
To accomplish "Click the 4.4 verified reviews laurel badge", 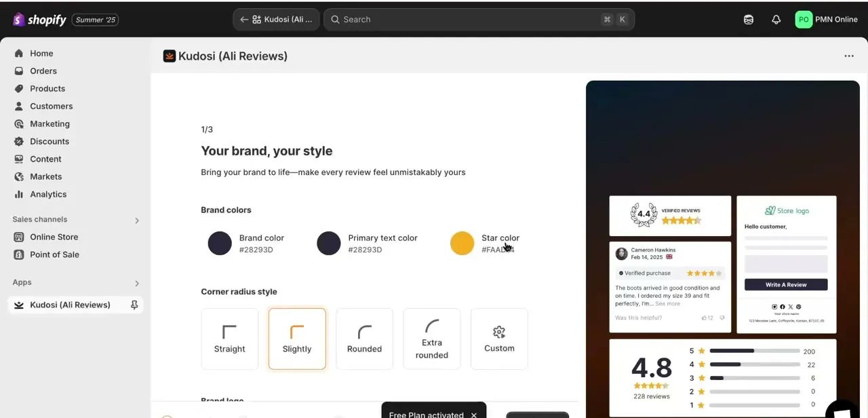I will click(644, 214).
